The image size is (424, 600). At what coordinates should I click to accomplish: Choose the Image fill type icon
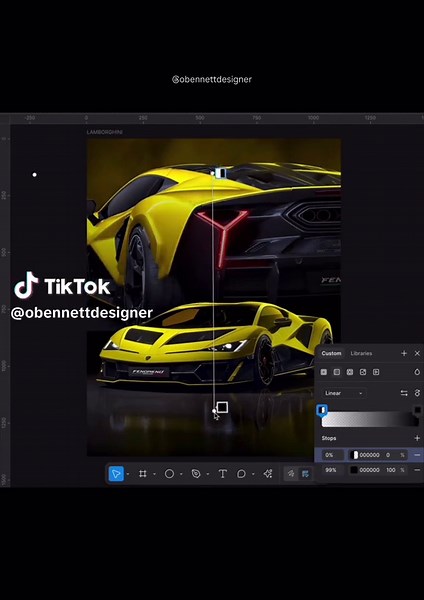point(363,372)
